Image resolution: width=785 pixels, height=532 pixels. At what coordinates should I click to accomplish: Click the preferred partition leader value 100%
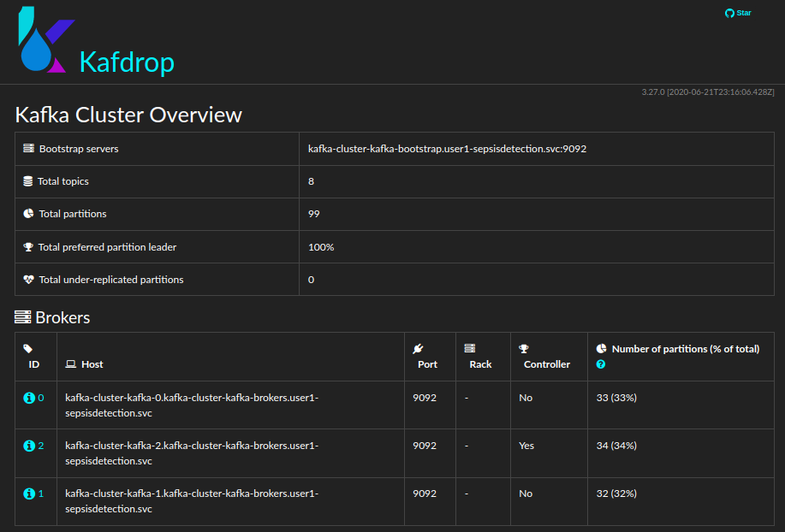pyautogui.click(x=321, y=247)
